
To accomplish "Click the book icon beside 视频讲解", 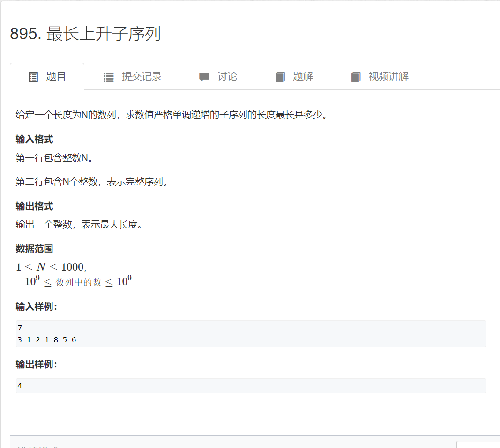I will pyautogui.click(x=355, y=77).
